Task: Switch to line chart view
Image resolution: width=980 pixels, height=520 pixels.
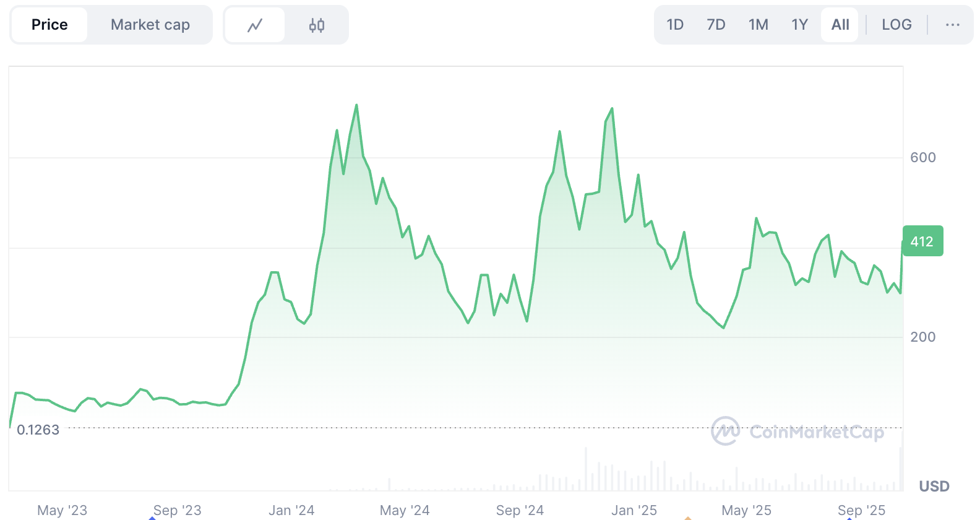Action: pyautogui.click(x=255, y=25)
